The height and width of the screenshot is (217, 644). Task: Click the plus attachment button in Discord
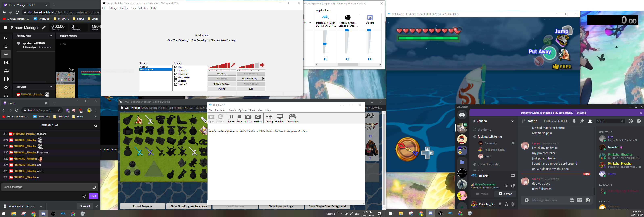point(526,200)
